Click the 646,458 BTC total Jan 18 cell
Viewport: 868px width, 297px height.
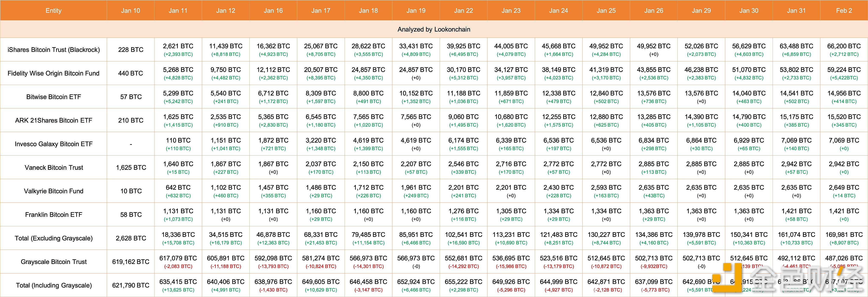click(x=368, y=285)
